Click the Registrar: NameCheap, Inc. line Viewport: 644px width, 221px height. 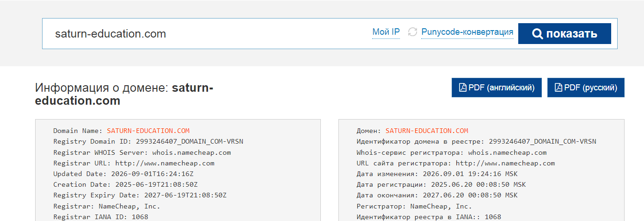(x=106, y=206)
